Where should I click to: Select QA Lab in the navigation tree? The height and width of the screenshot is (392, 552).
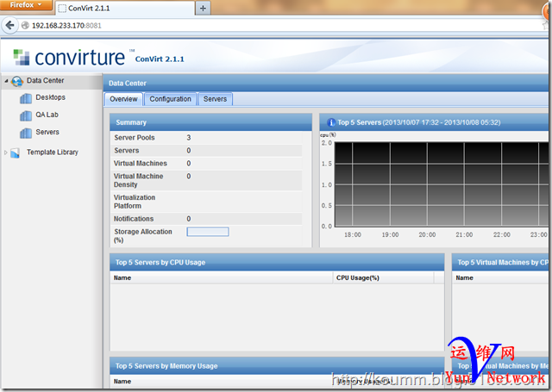[x=47, y=115]
